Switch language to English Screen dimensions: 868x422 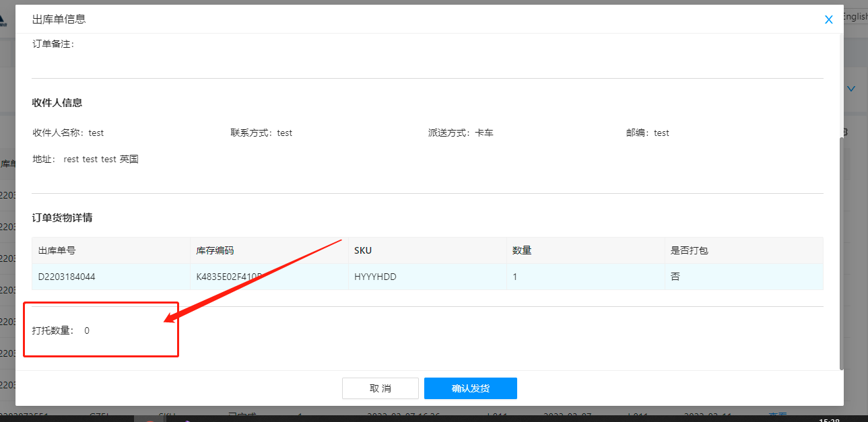click(x=855, y=17)
